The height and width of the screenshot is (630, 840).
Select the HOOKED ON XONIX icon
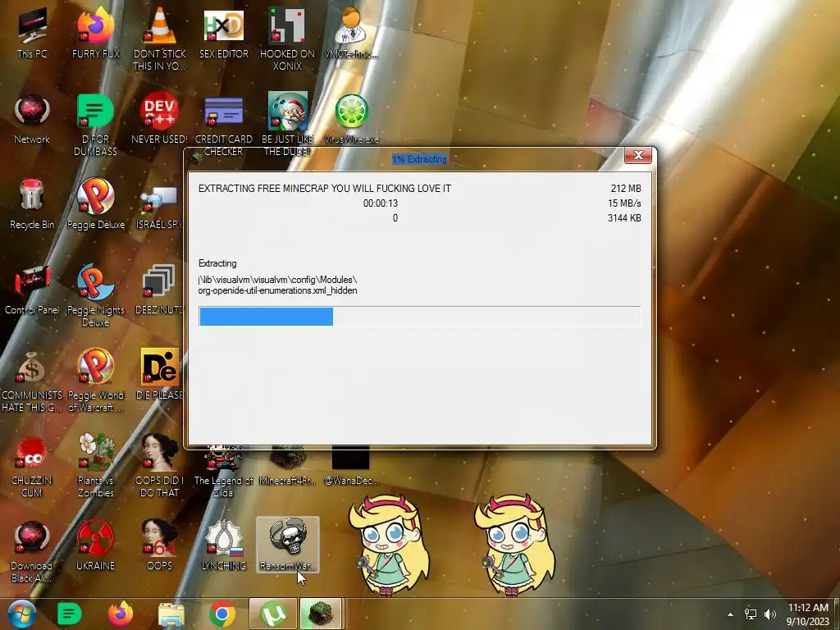pyautogui.click(x=288, y=39)
